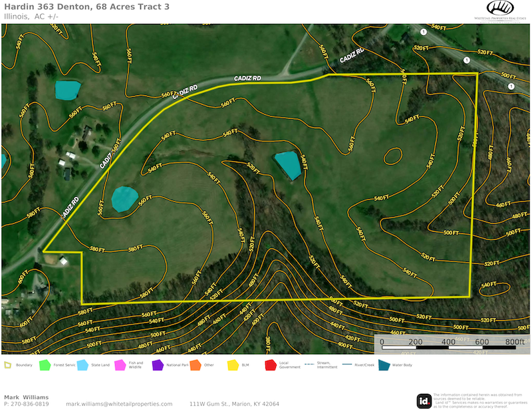Select the pond outside the boundary, top-left
The width and height of the screenshot is (532, 411).
(67, 88)
